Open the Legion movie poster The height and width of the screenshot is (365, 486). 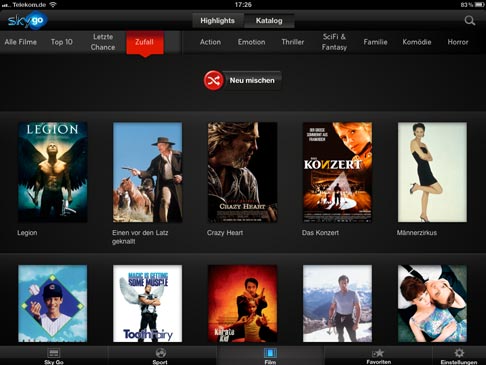click(53, 172)
